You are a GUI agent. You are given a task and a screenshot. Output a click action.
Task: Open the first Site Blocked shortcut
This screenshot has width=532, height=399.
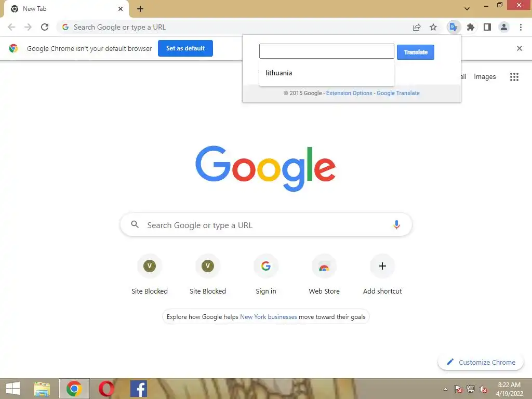150,274
